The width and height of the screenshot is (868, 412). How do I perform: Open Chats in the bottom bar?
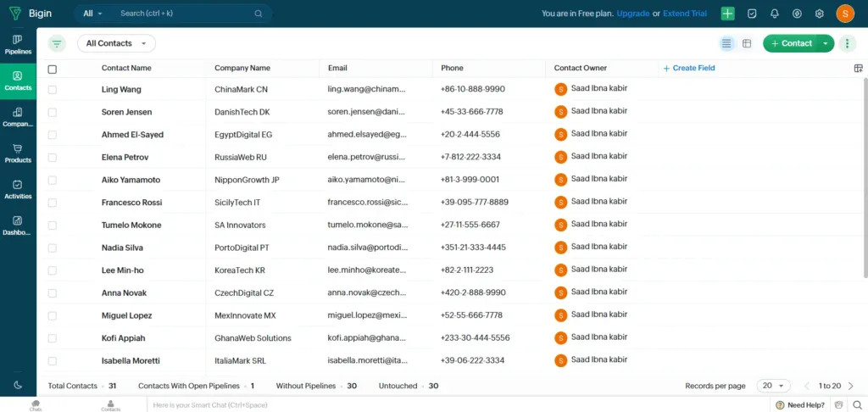coord(36,405)
